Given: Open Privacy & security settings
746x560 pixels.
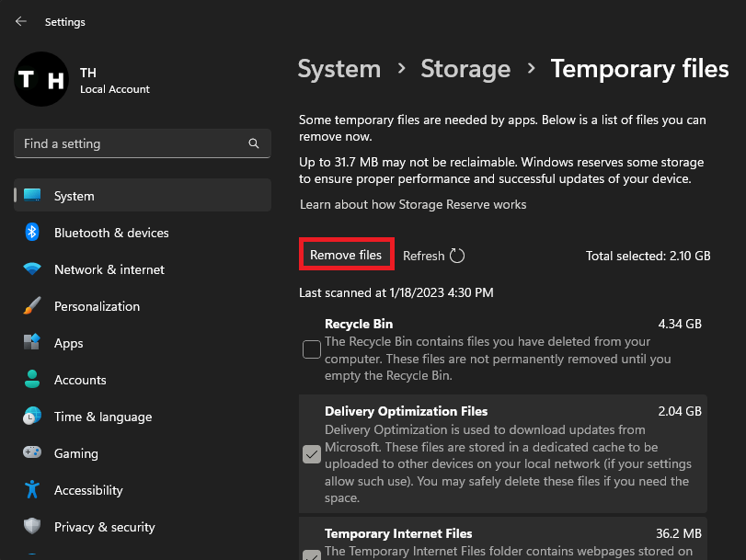Looking at the screenshot, I should (104, 527).
